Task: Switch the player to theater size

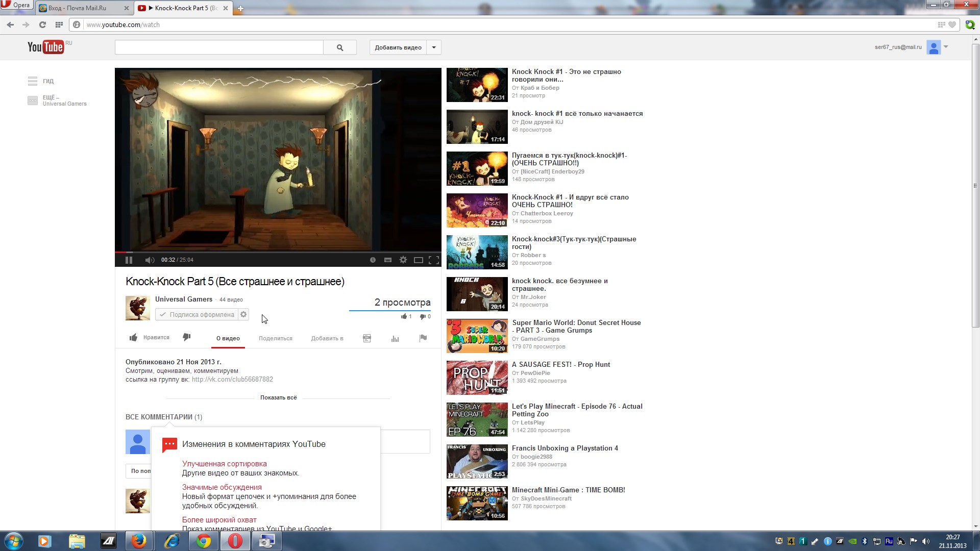Action: (x=419, y=260)
